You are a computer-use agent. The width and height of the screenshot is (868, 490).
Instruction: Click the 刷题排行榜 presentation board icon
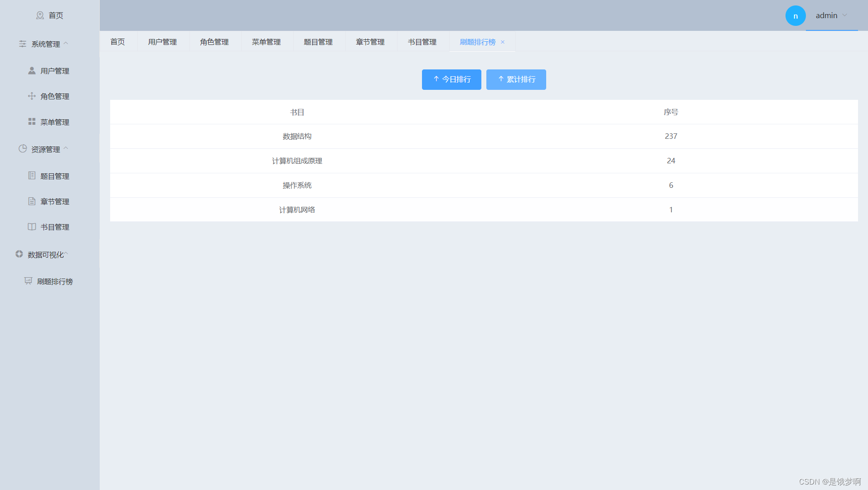click(x=28, y=281)
